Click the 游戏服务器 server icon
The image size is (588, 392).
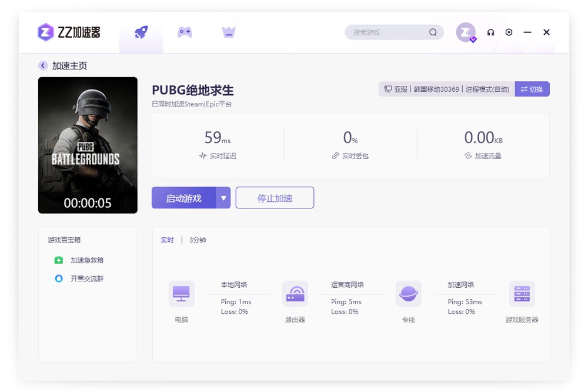click(x=522, y=294)
